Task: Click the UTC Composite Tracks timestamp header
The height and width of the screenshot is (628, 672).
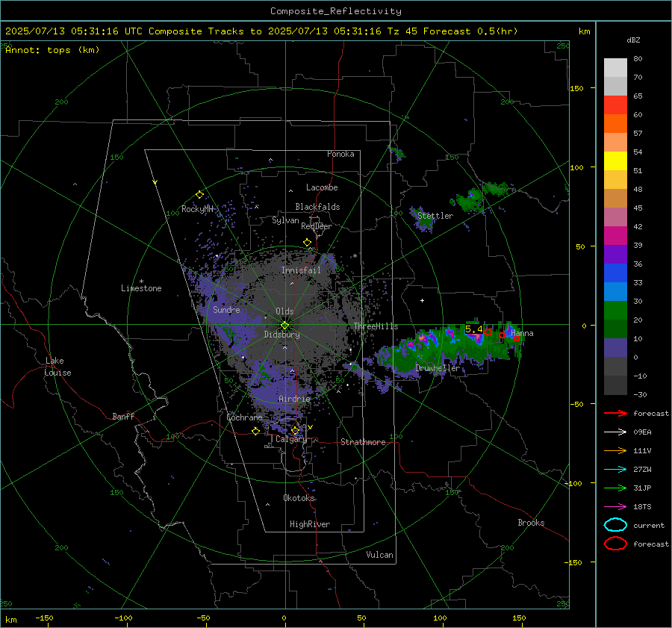Action: click(x=261, y=31)
